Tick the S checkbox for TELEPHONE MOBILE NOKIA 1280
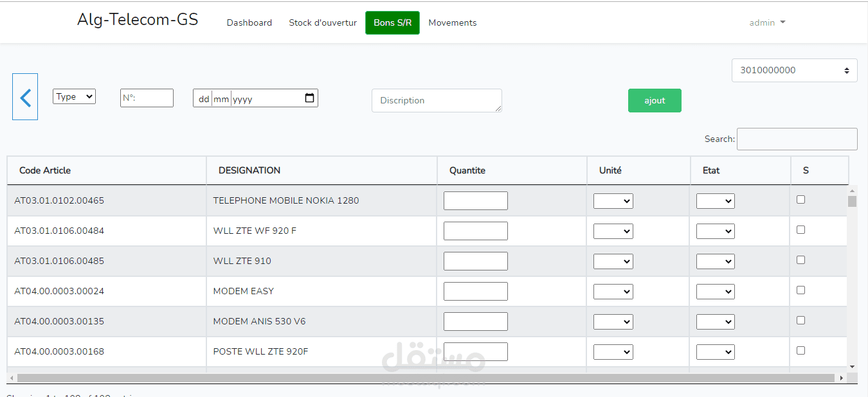This screenshot has height=397, width=868. click(x=800, y=200)
